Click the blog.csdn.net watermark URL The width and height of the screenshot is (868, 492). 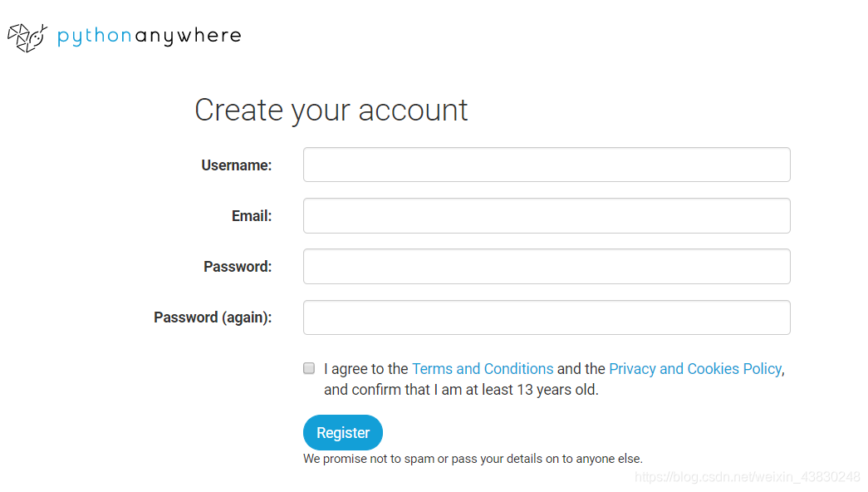[748, 477]
